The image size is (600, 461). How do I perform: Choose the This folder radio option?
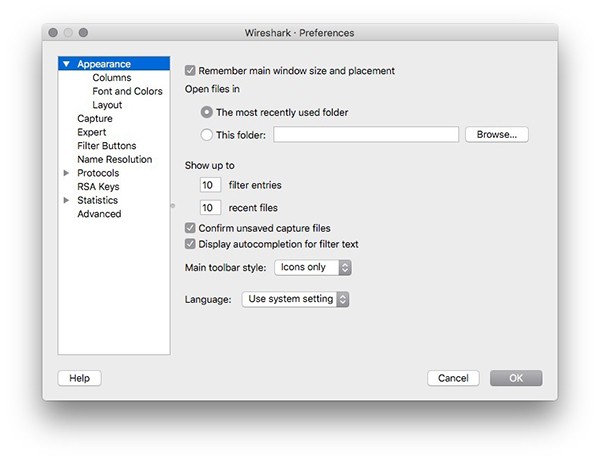[x=207, y=135]
